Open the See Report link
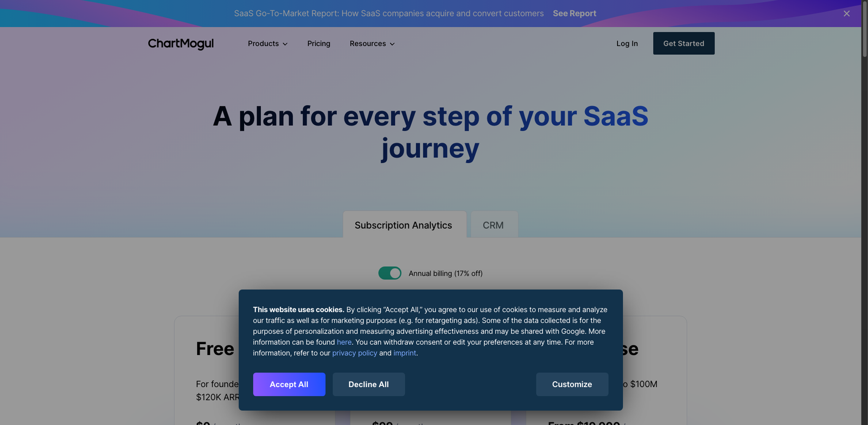This screenshot has width=868, height=425. (574, 13)
